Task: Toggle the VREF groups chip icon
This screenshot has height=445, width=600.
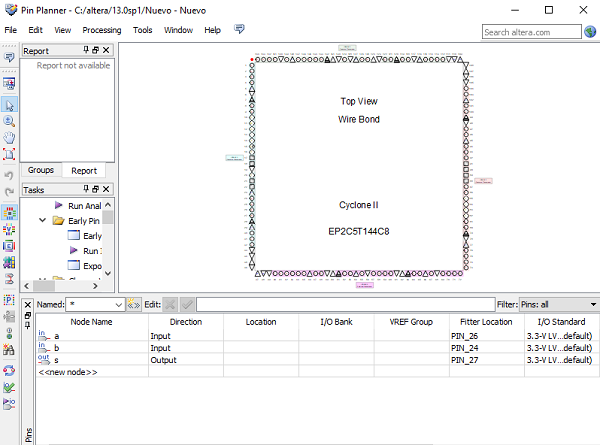Action: (x=9, y=229)
